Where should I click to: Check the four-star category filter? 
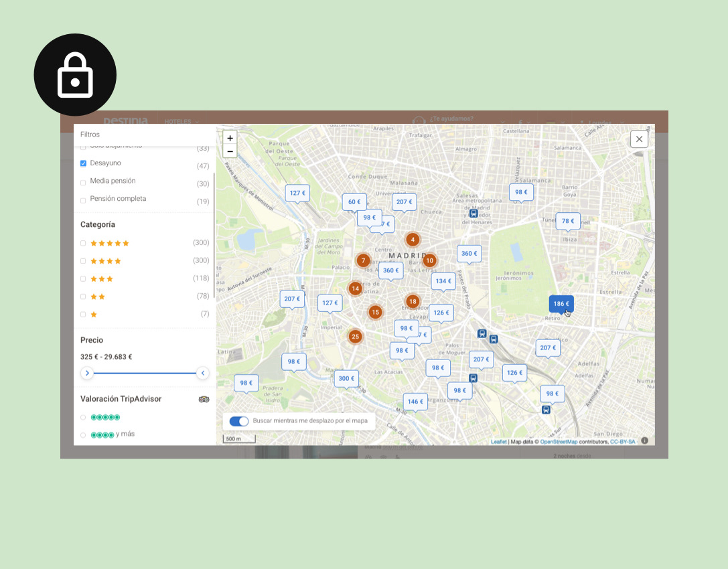point(83,261)
